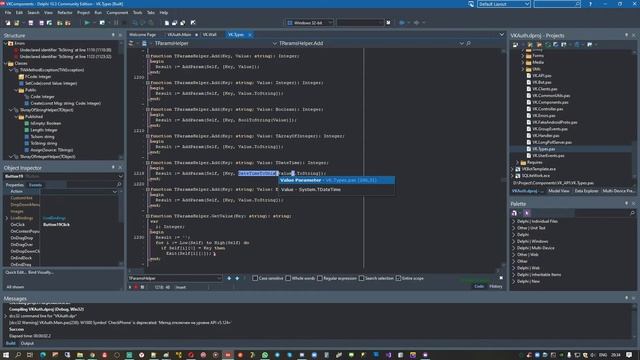Open the Component menu
This screenshot has width=640, height=360.
click(117, 13)
